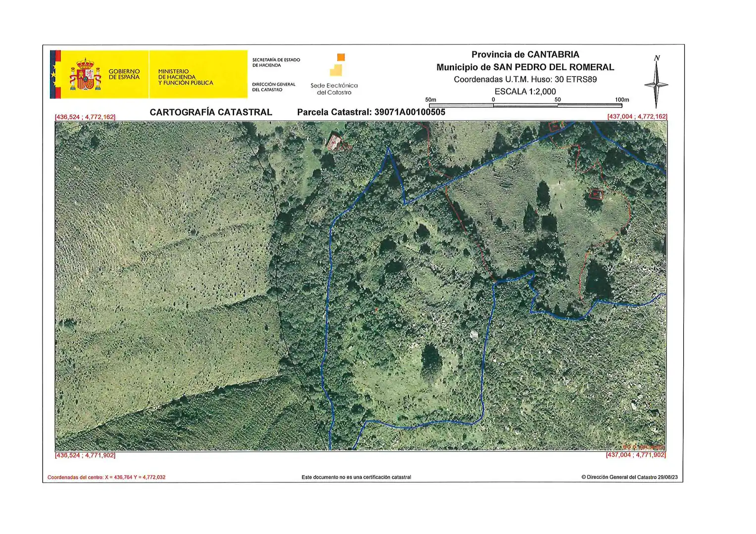The height and width of the screenshot is (534, 756).
Task: Click the Secretaría de Estado de Hacienda text
Action: [276, 62]
